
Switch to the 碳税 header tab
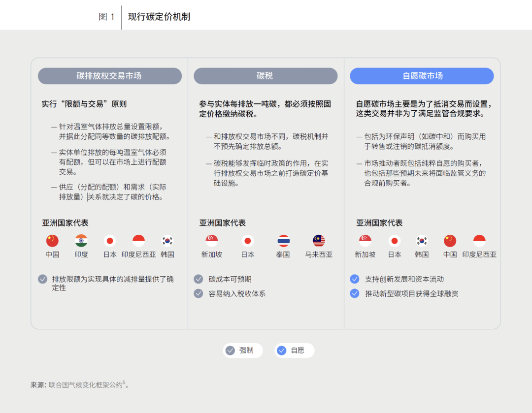point(265,76)
